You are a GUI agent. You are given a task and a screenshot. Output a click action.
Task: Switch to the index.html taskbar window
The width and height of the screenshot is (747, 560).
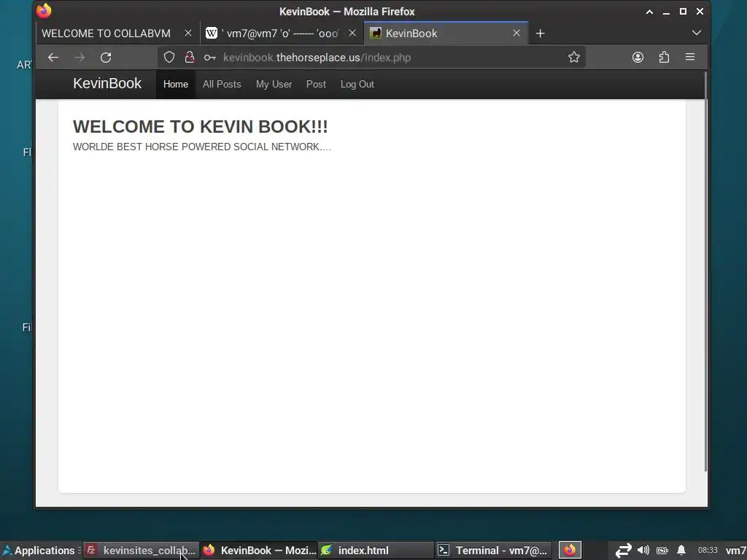click(376, 551)
